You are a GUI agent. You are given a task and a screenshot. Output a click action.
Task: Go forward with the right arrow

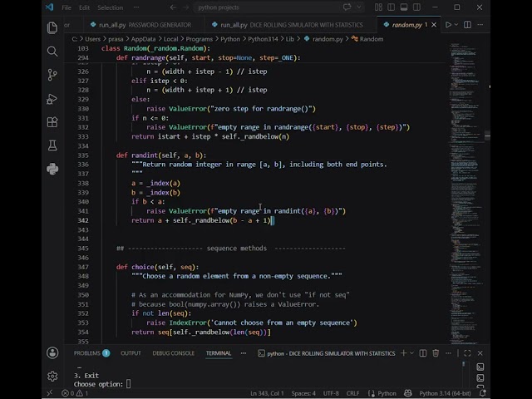[185, 7]
